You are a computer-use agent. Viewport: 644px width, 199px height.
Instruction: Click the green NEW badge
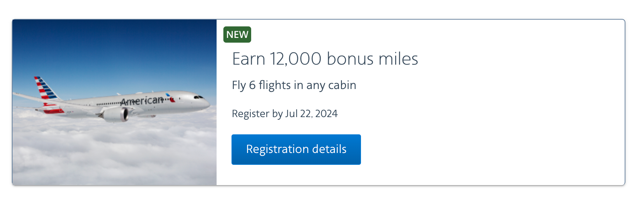(237, 35)
